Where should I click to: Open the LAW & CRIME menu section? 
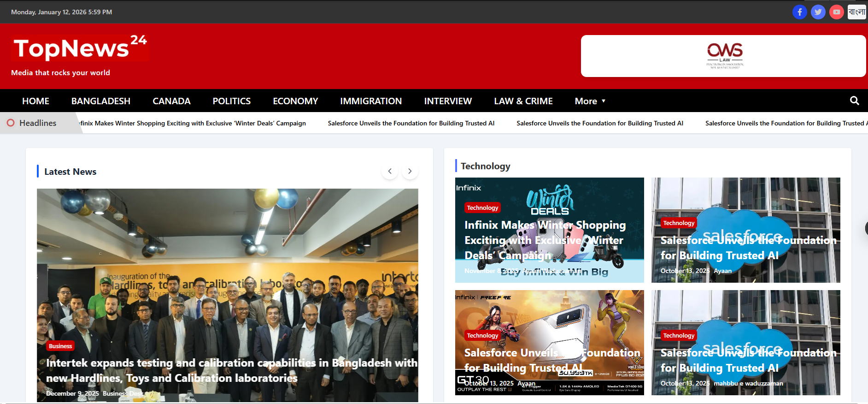(x=523, y=101)
